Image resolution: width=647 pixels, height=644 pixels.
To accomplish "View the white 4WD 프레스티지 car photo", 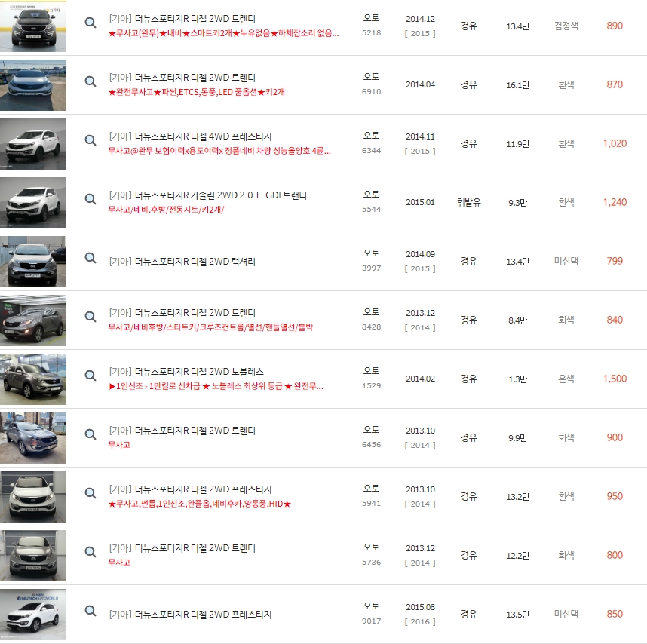I will 33,144.
